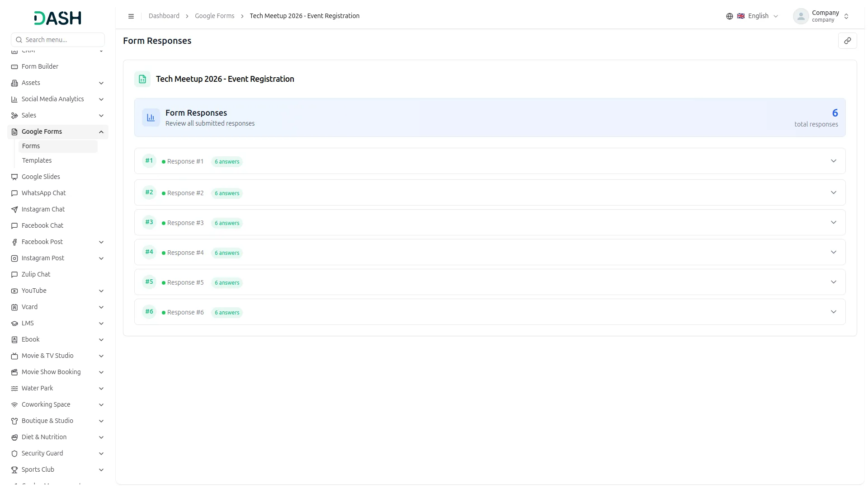
Task: Click the YouTube sidebar icon
Action: coord(14,291)
